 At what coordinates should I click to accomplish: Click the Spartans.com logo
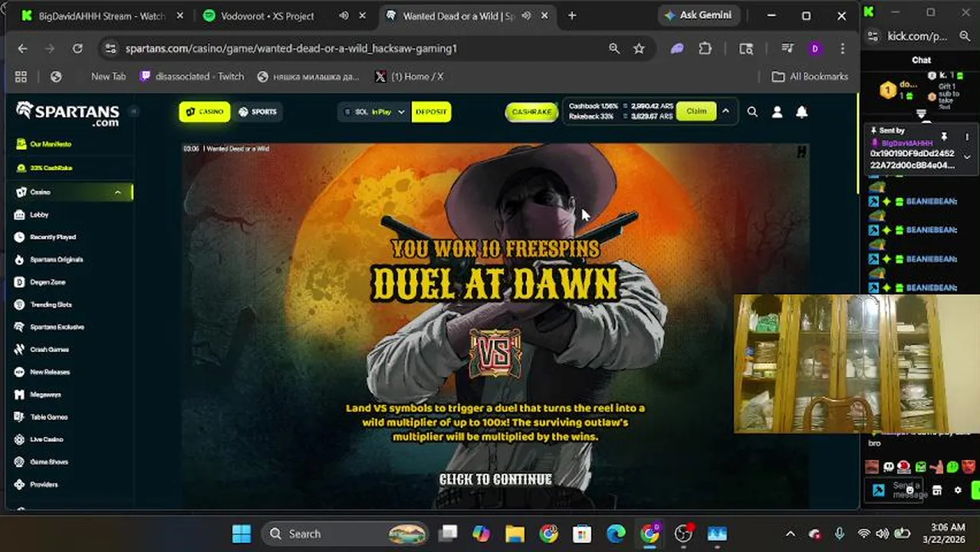[67, 113]
